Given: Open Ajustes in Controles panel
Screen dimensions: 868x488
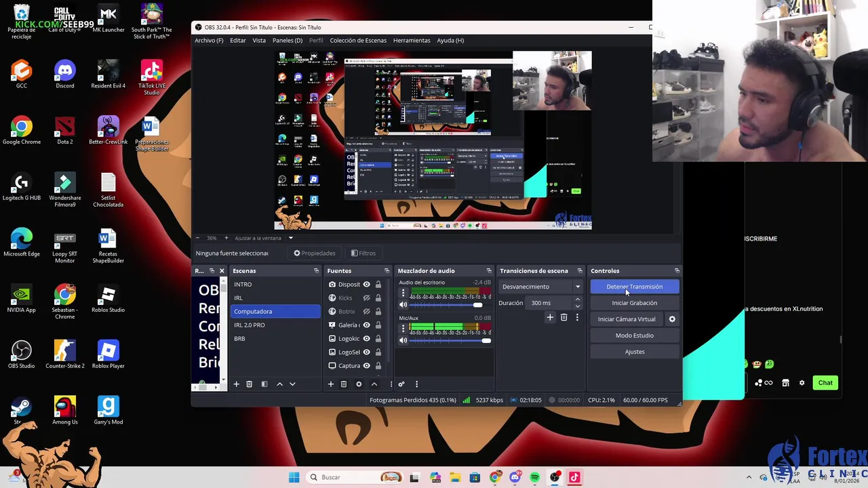Looking at the screenshot, I should pyautogui.click(x=635, y=352).
